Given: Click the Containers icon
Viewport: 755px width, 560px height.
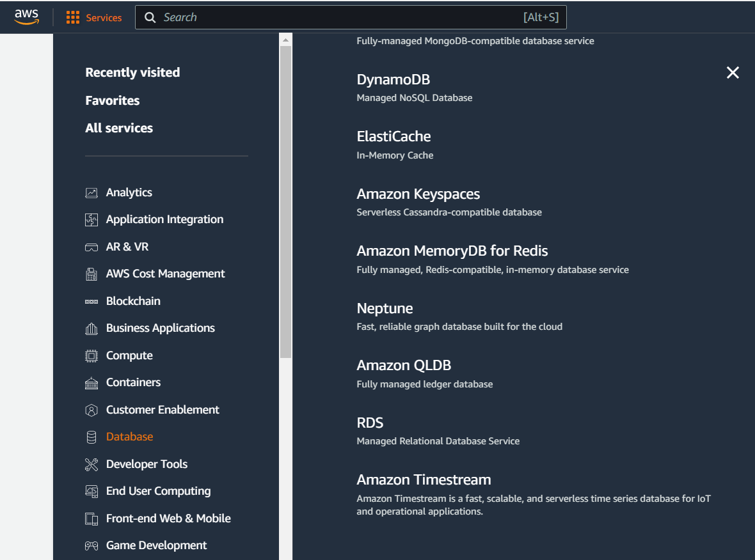Looking at the screenshot, I should click(91, 383).
